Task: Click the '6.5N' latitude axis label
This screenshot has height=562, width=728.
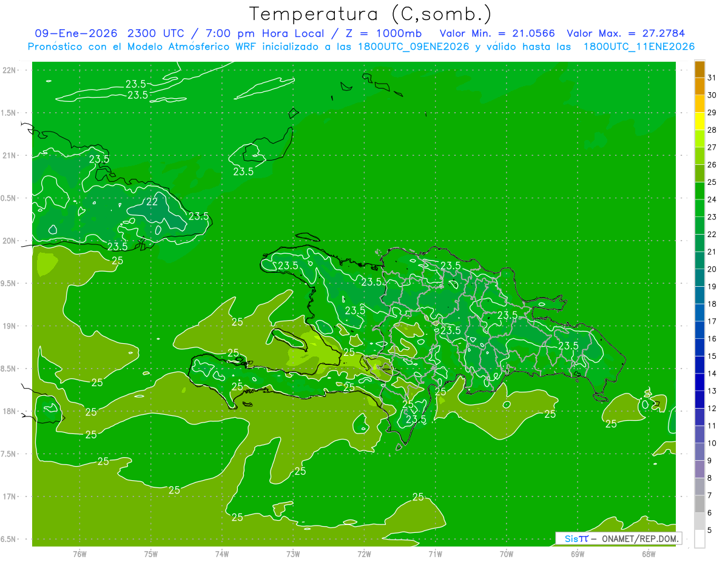Action: (x=9, y=539)
